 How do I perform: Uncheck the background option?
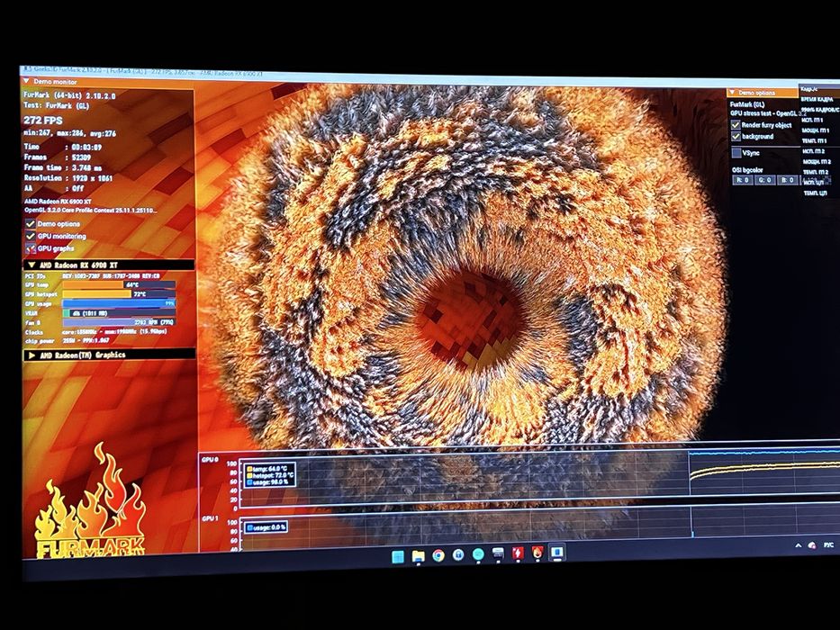click(736, 137)
